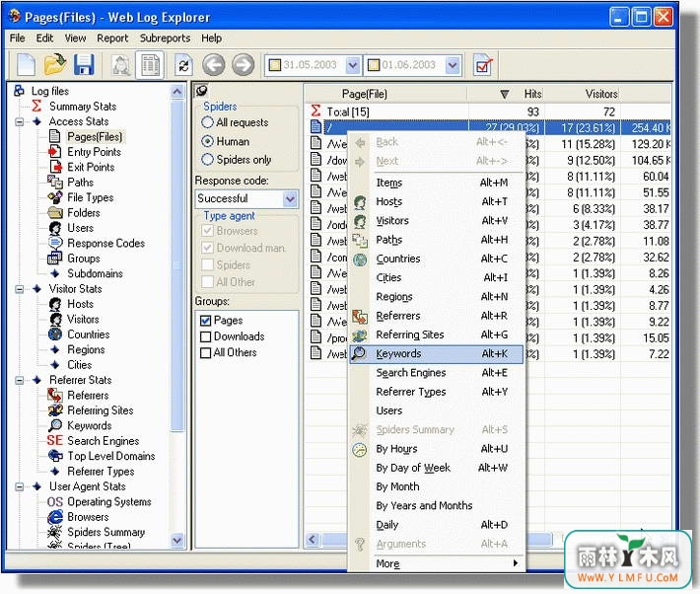Open Search Engines tree item
Image resolution: width=700 pixels, height=594 pixels.
(x=103, y=441)
